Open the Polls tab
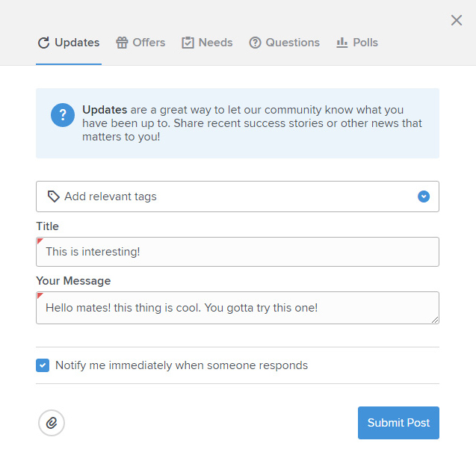476x461 pixels. [x=365, y=43]
